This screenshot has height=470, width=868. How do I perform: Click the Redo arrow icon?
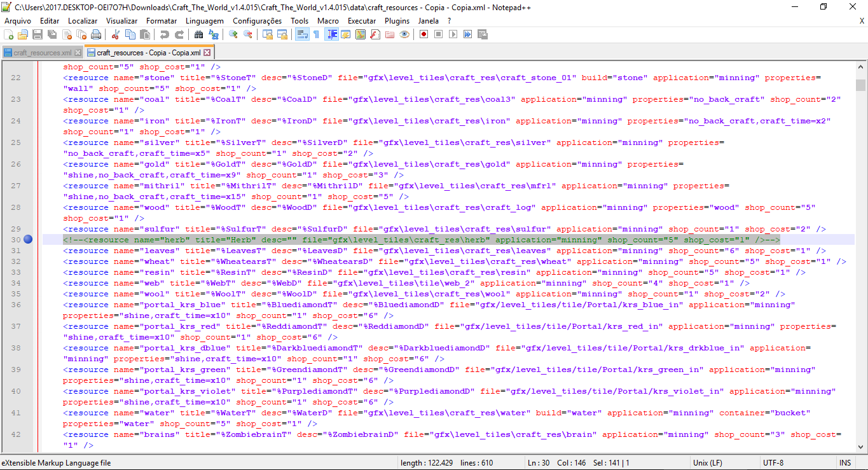179,34
